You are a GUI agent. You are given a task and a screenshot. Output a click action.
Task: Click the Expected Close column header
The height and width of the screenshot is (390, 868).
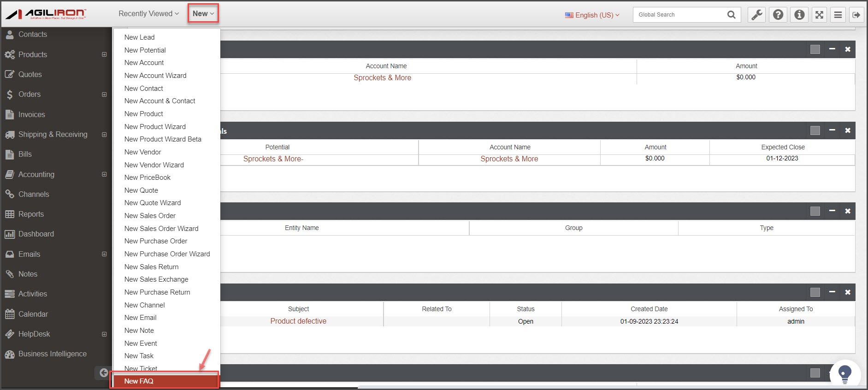point(783,147)
